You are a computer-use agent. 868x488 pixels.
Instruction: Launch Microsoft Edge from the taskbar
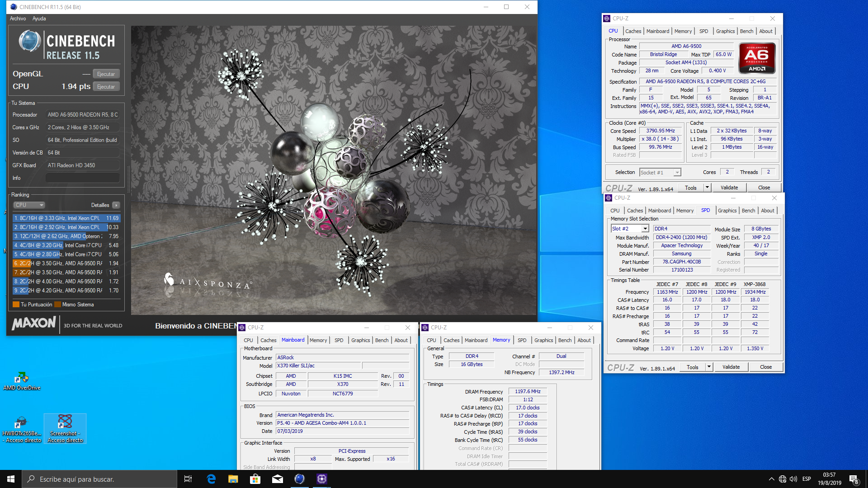211,479
